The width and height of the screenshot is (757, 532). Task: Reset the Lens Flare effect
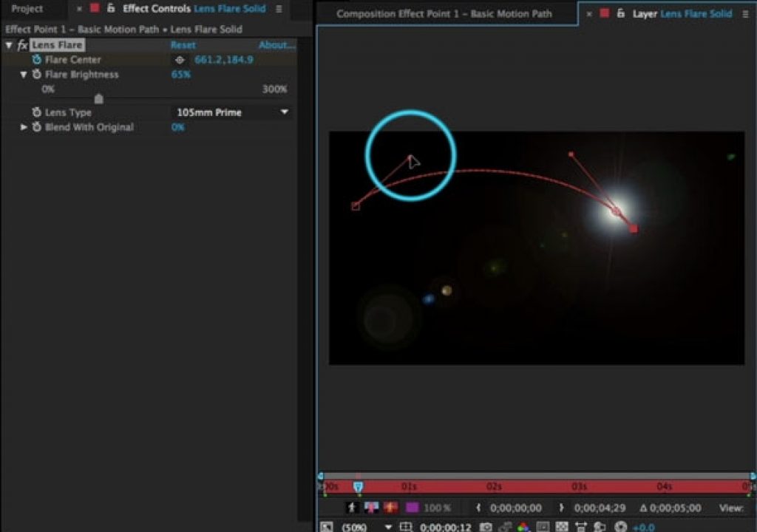pos(183,45)
